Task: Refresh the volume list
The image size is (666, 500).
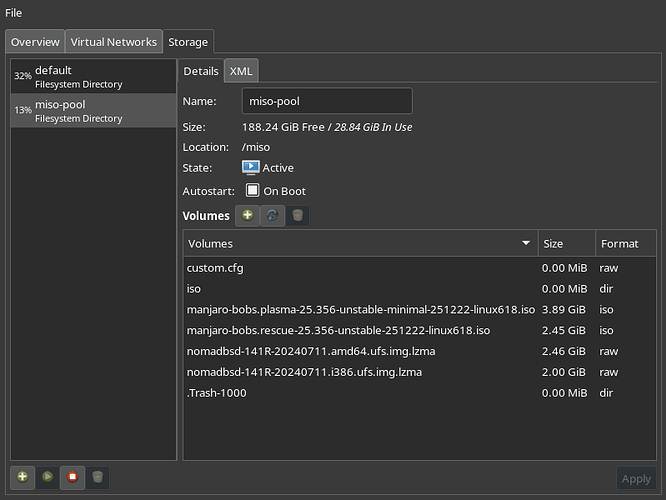Action: coord(272,215)
